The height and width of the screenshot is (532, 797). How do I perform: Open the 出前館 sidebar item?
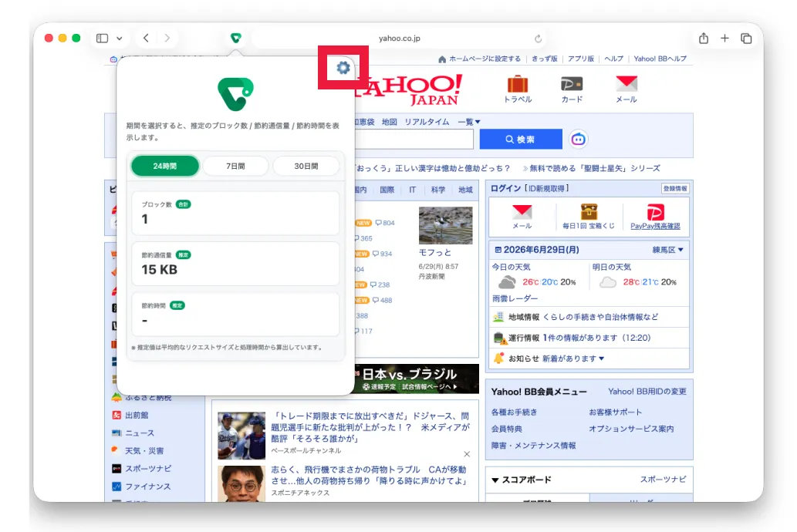pos(137,415)
